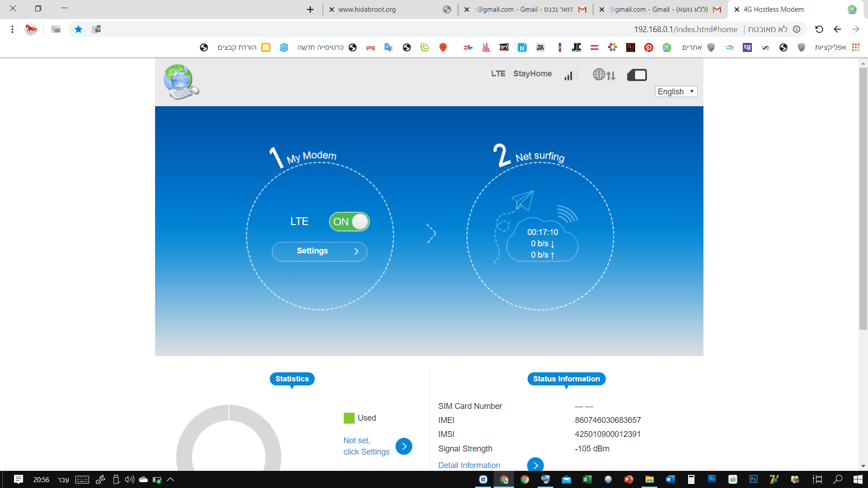Click the Statistics header label

(x=292, y=379)
